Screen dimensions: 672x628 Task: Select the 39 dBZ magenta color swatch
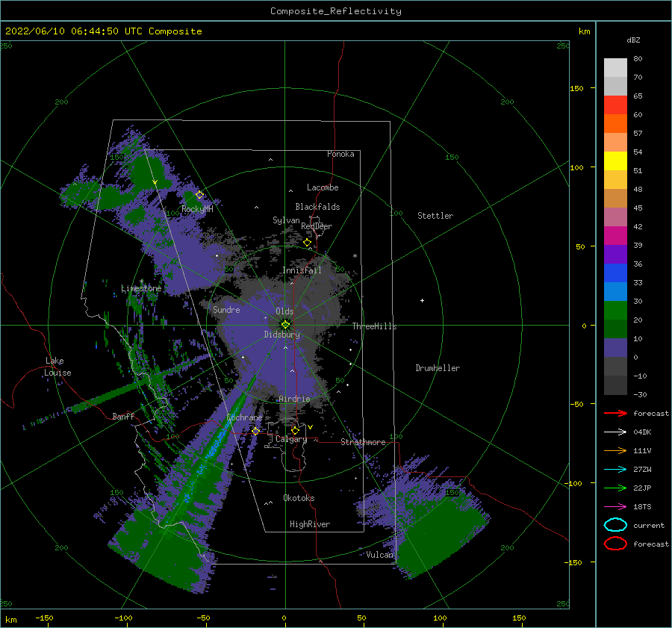[615, 235]
